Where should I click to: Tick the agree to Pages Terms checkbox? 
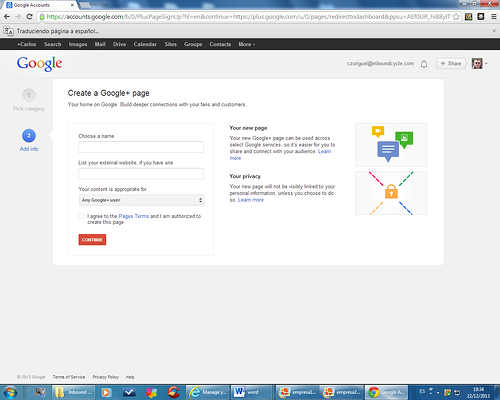pyautogui.click(x=81, y=216)
